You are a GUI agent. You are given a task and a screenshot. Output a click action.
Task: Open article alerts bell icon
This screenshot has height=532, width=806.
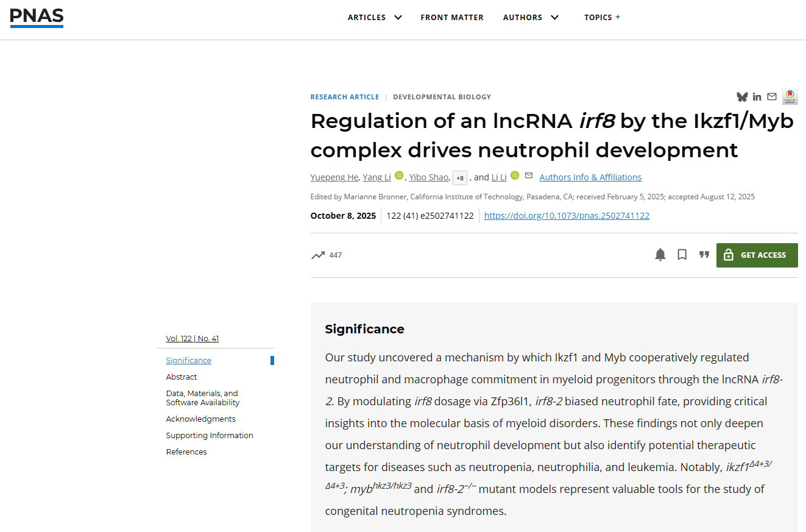[660, 255]
